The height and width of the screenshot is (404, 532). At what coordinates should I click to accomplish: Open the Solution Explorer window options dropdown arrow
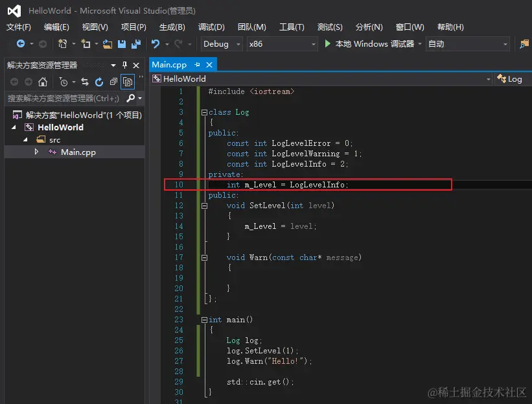[113, 65]
